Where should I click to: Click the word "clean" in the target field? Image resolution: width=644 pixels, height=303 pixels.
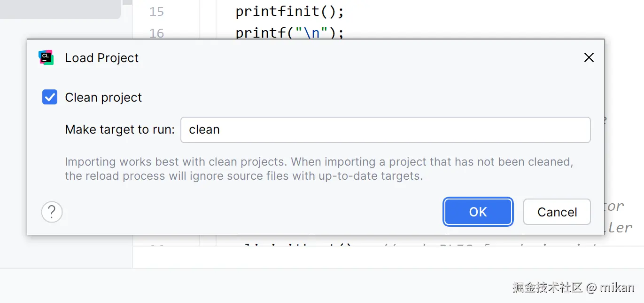204,130
